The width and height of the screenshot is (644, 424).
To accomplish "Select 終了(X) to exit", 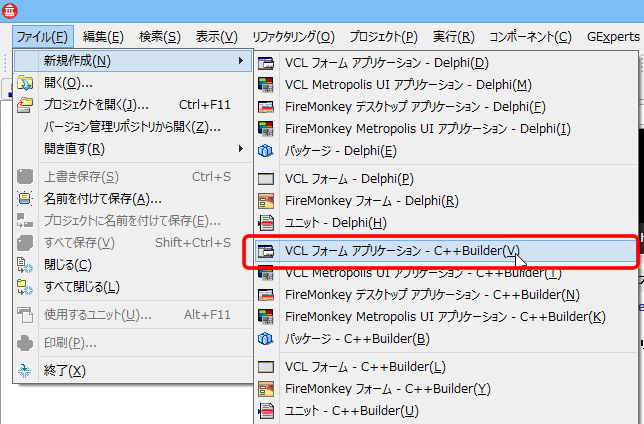I will (x=133, y=371).
